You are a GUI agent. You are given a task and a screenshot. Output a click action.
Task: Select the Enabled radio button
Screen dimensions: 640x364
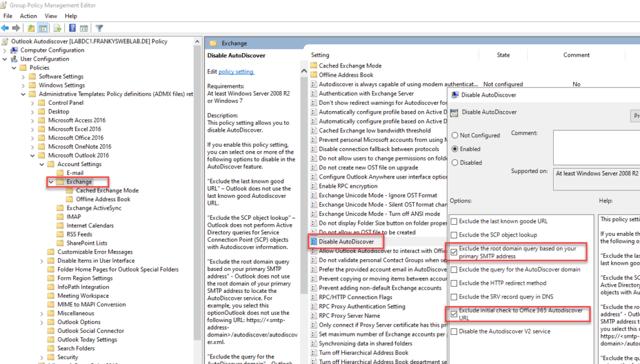tap(455, 149)
